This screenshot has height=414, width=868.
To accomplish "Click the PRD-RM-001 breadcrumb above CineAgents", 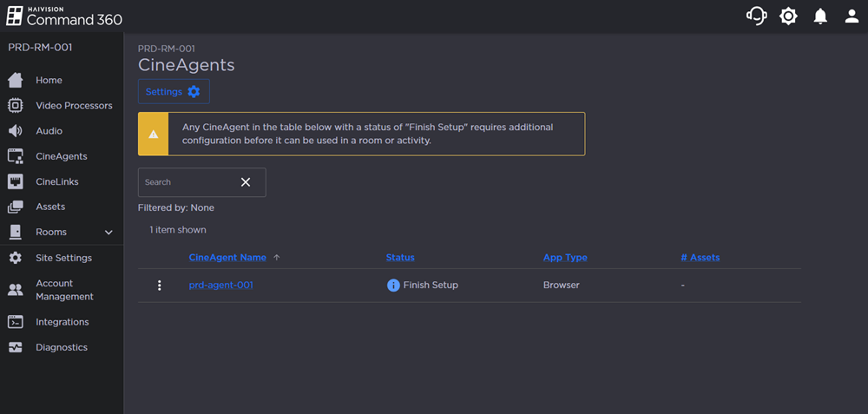I will pos(166,49).
